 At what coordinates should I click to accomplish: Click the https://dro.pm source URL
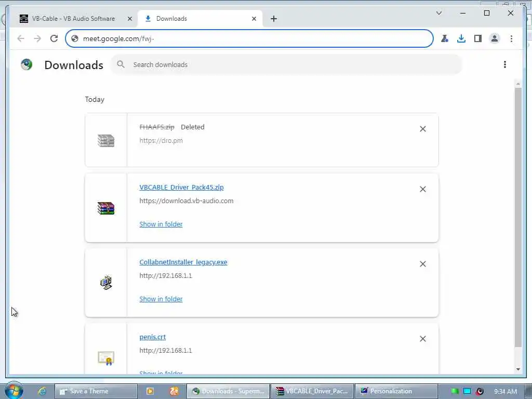[161, 140]
